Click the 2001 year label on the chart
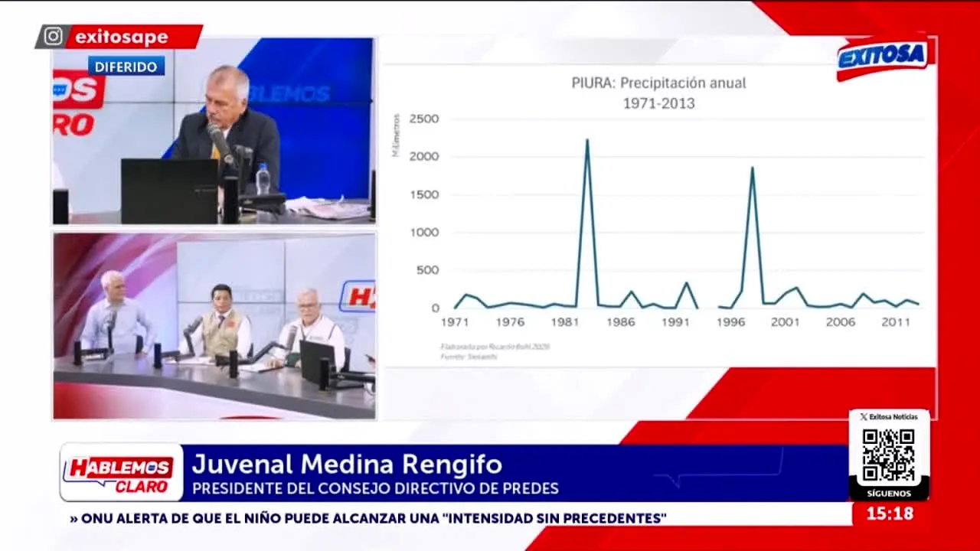Screen dimensions: 980x551 tap(786, 322)
